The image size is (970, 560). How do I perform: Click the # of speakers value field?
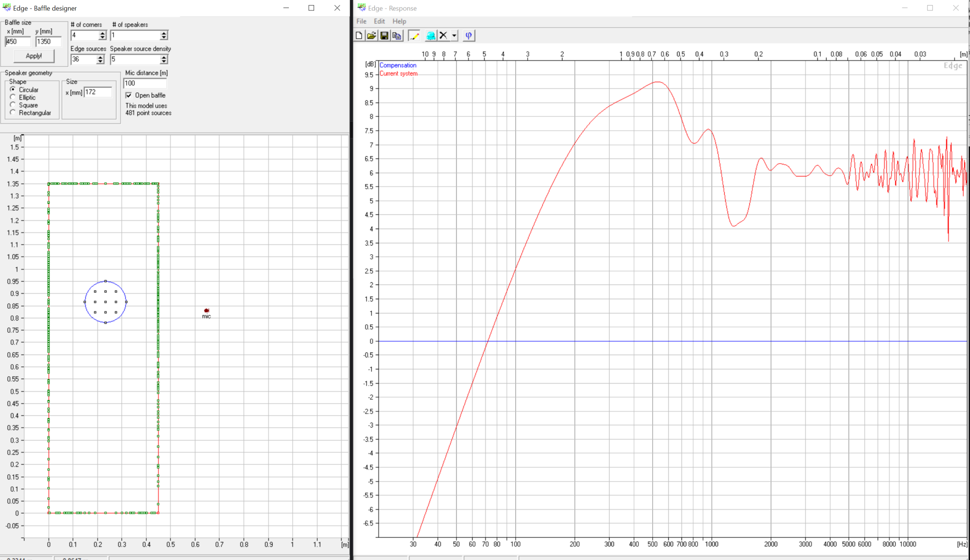pos(135,36)
